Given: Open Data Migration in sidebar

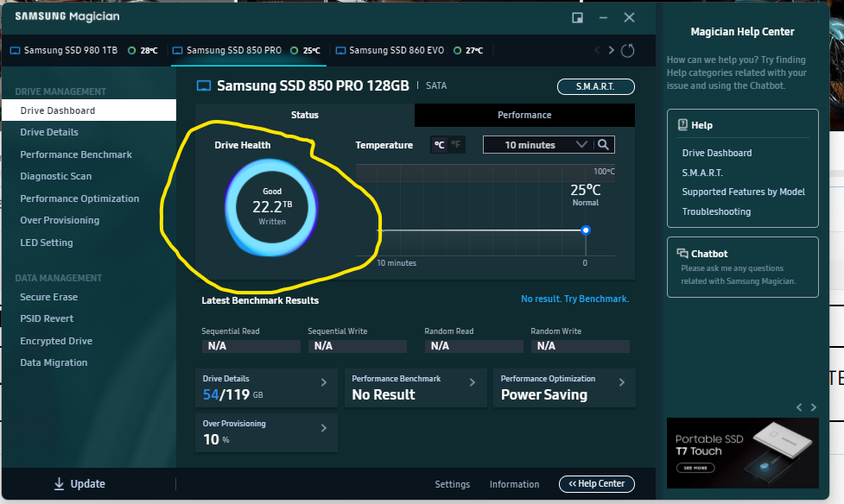Looking at the screenshot, I should 54,362.
